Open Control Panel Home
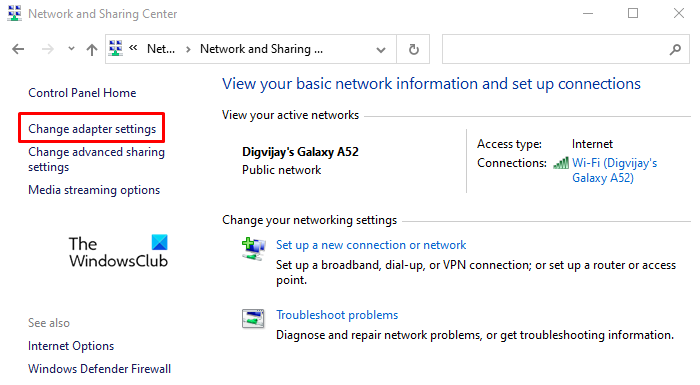This screenshot has height=385, width=700. coord(82,93)
